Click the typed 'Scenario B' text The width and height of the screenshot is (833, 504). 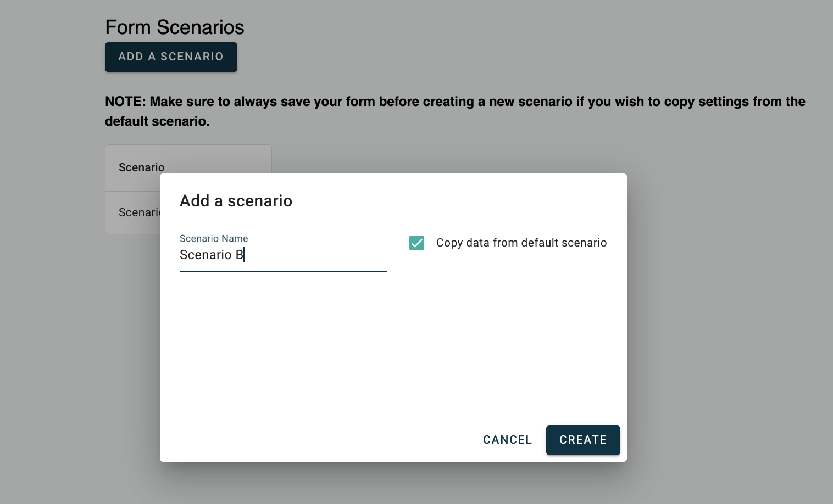[x=212, y=255]
